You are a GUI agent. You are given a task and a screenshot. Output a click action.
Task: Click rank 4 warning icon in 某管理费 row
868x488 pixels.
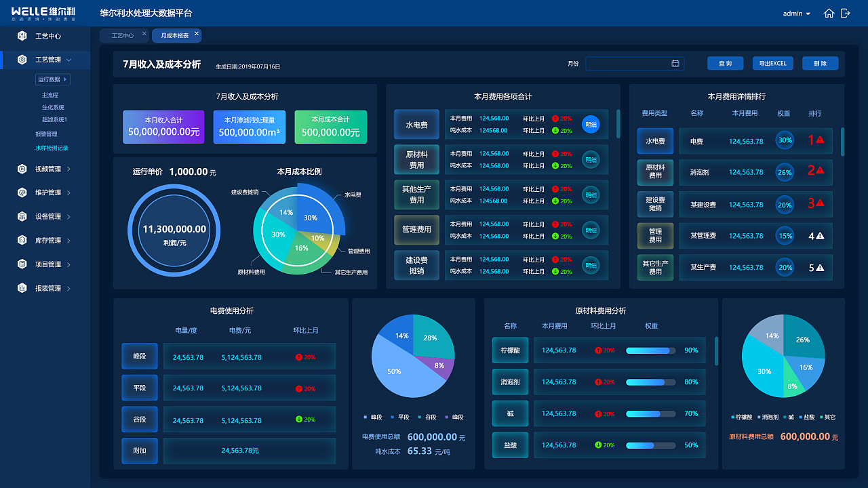pyautogui.click(x=820, y=236)
